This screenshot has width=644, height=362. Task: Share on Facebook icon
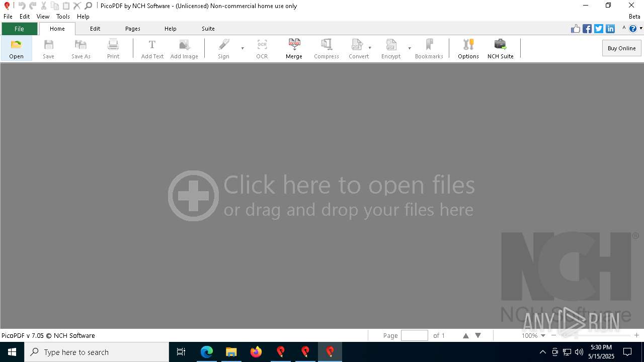pyautogui.click(x=587, y=29)
